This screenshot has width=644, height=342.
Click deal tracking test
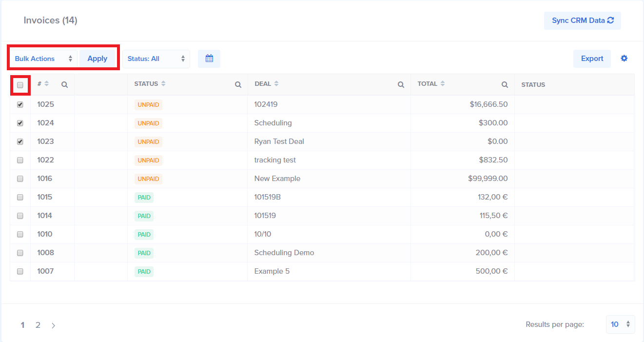coord(275,160)
